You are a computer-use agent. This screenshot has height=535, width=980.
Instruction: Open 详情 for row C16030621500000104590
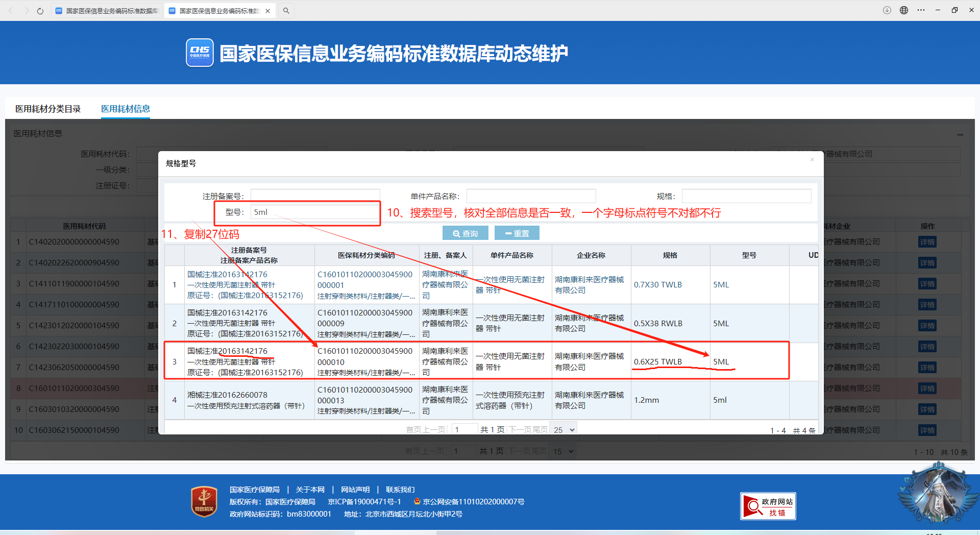tap(927, 430)
